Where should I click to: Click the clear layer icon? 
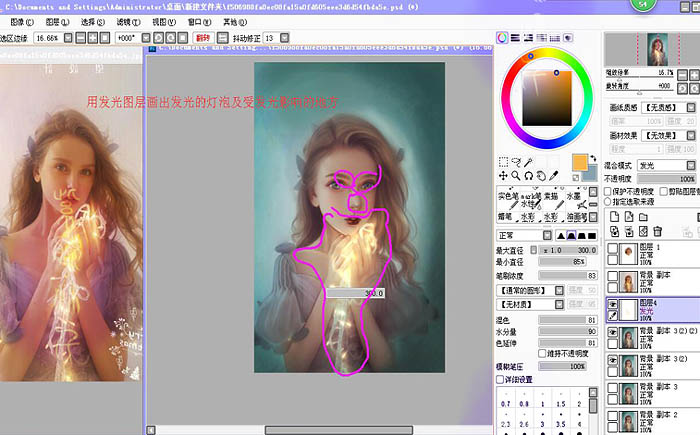(643, 231)
